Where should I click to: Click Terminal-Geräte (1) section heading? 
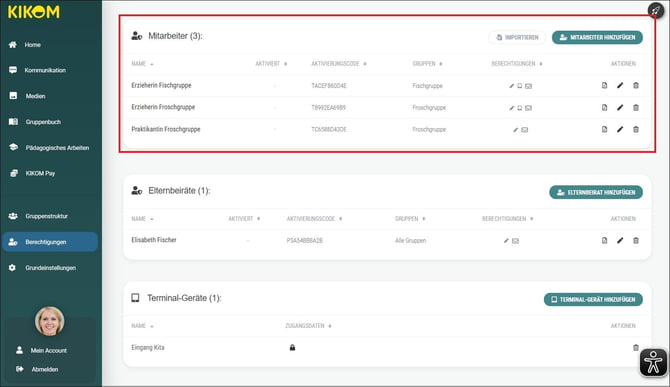coord(184,298)
